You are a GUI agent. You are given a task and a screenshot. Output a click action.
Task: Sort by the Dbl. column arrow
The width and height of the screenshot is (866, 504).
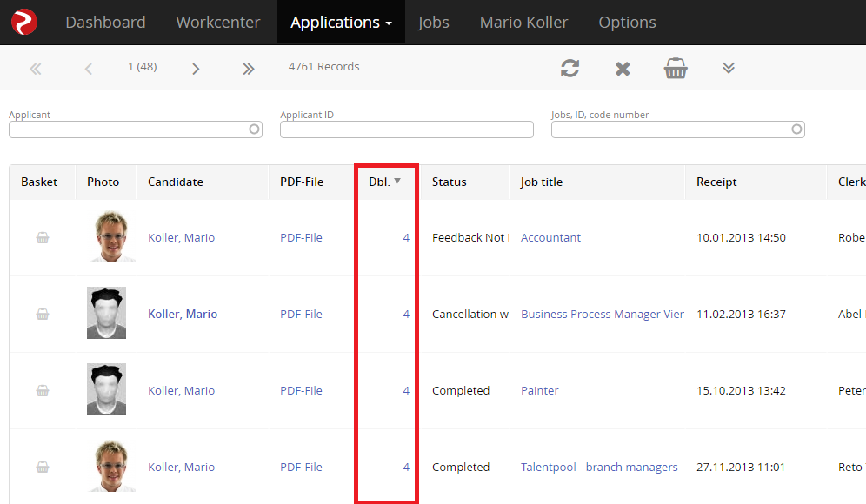397,181
